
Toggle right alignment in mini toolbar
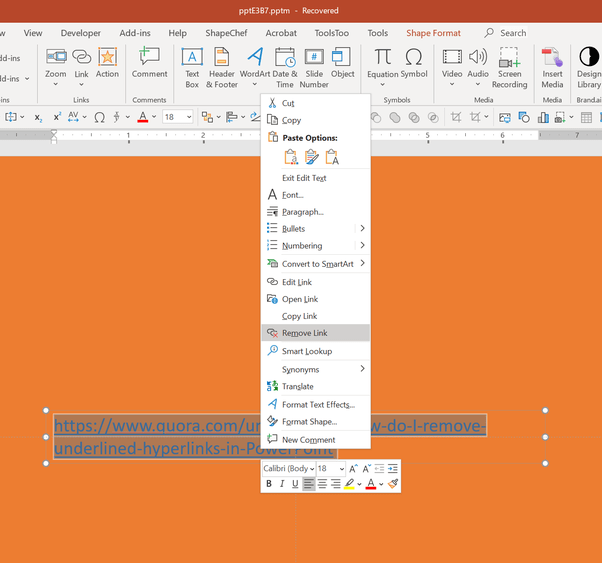click(x=336, y=484)
